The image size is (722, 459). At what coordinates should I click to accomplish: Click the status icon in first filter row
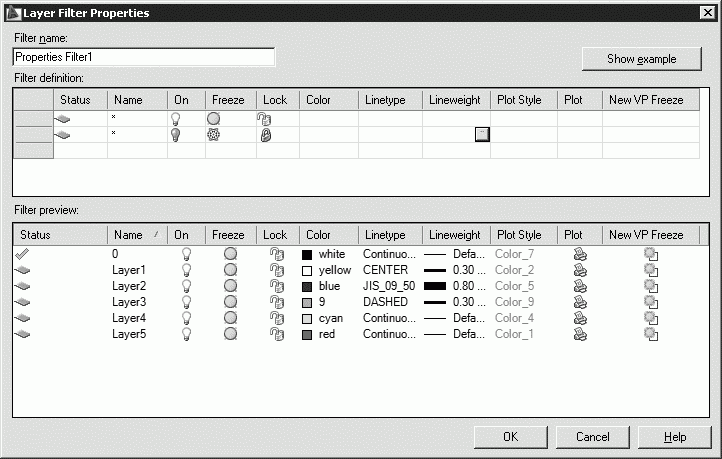pos(62,119)
